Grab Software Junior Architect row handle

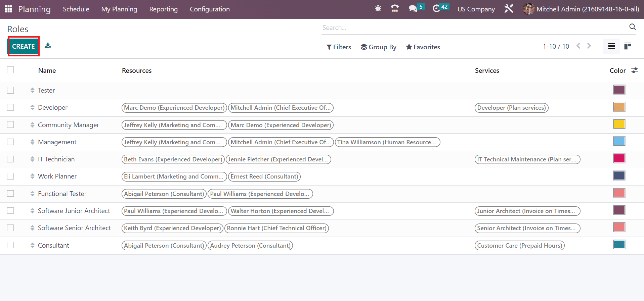(x=32, y=211)
